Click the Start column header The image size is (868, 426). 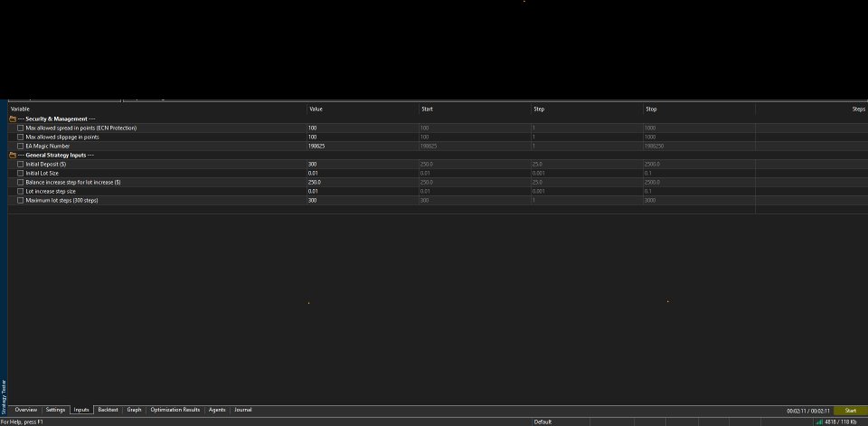pos(475,109)
